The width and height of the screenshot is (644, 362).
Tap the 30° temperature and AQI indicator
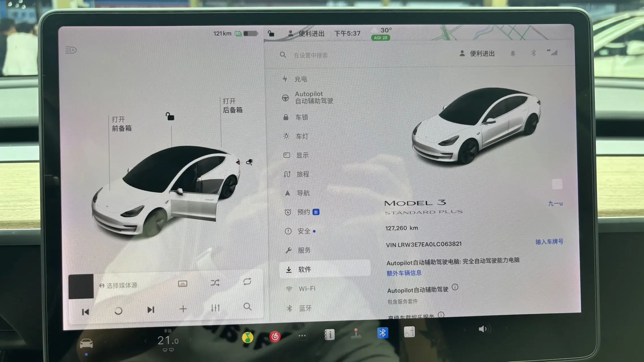(381, 34)
